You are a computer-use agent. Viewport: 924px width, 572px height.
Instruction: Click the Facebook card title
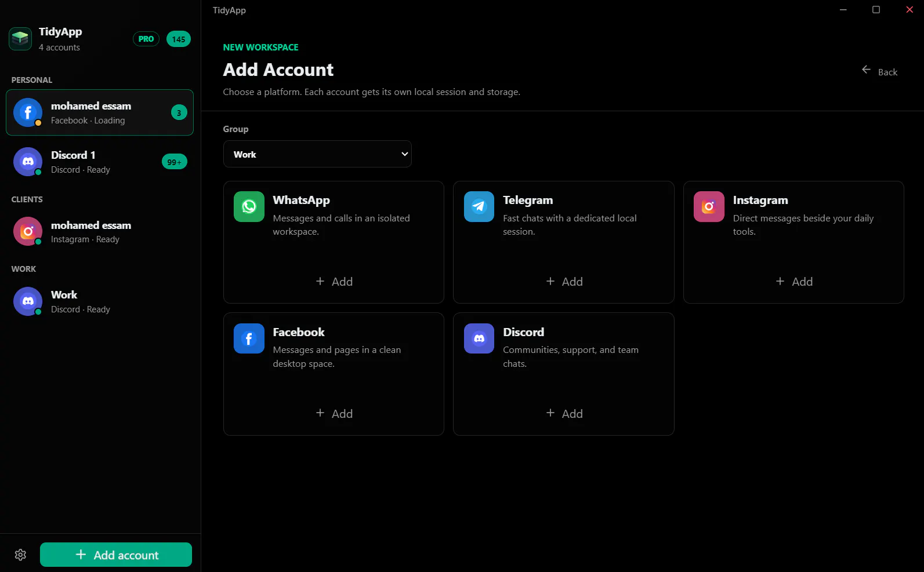(299, 332)
